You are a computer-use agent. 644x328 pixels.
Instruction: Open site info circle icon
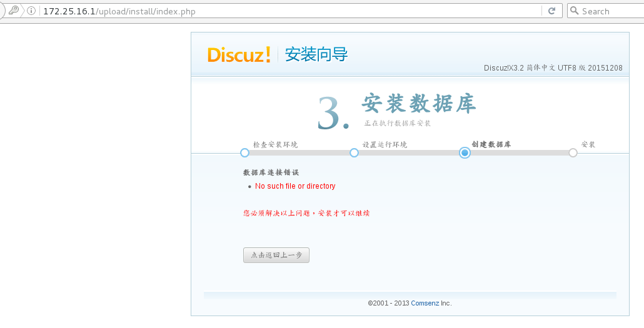pos(31,11)
